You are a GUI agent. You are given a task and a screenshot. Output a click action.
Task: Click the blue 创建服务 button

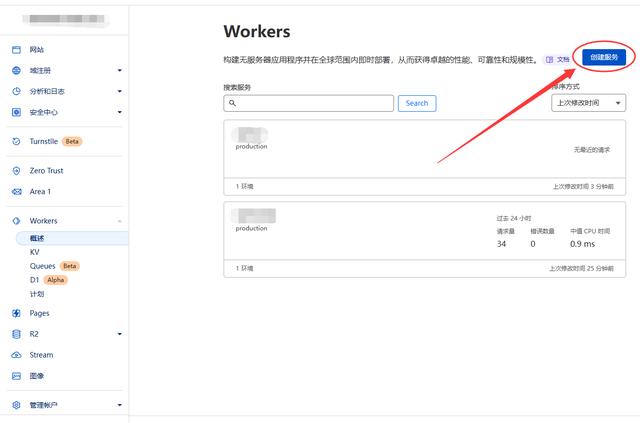pos(604,58)
